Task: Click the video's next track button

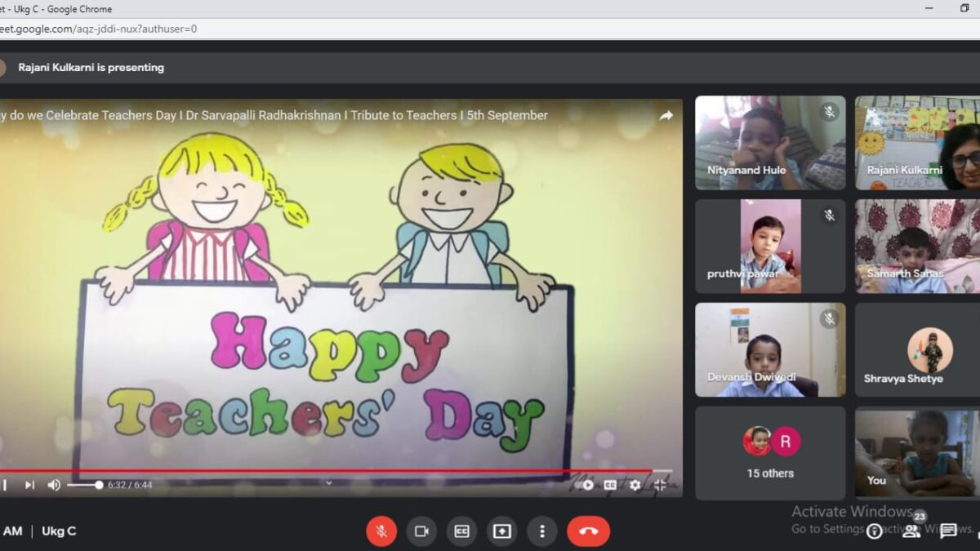Action: pos(29,485)
